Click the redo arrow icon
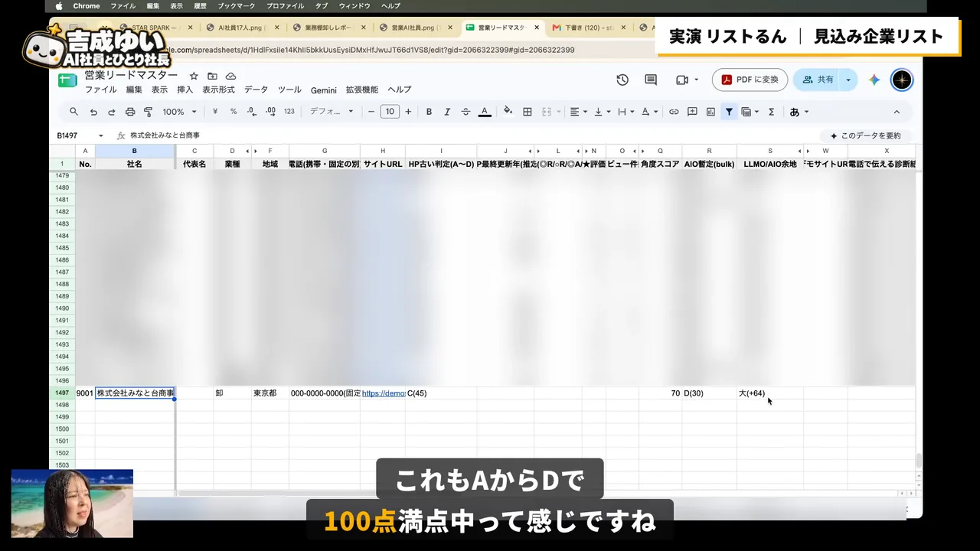Viewport: 980px width, 551px height. click(112, 112)
